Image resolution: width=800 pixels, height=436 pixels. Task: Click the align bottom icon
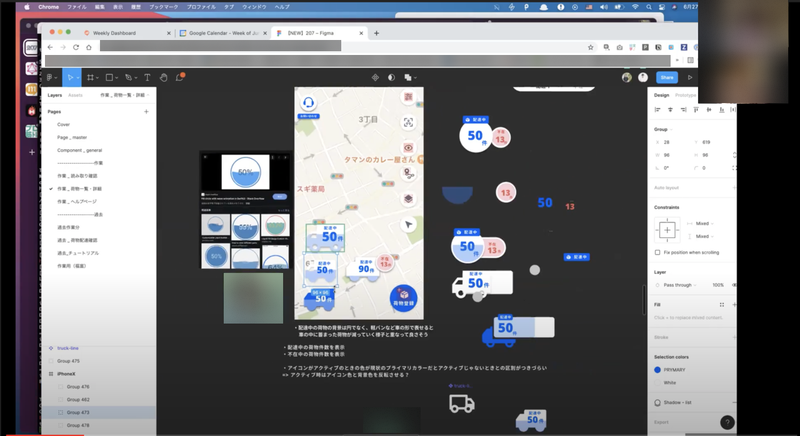pyautogui.click(x=721, y=110)
